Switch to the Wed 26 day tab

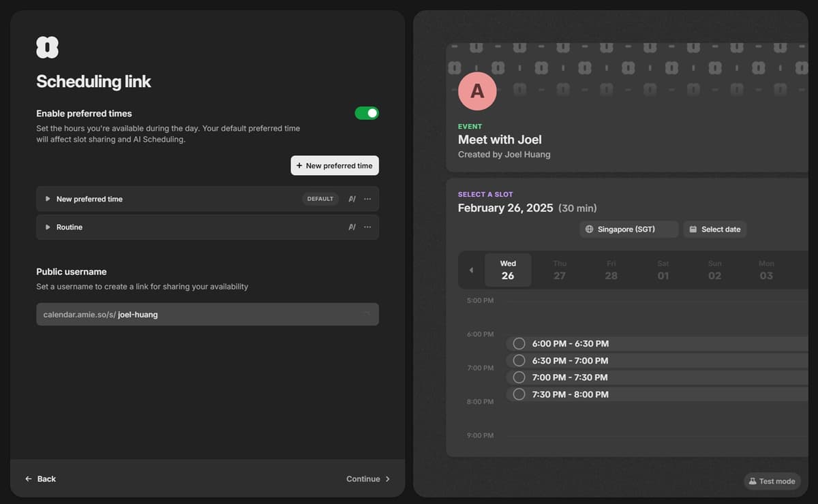point(508,270)
